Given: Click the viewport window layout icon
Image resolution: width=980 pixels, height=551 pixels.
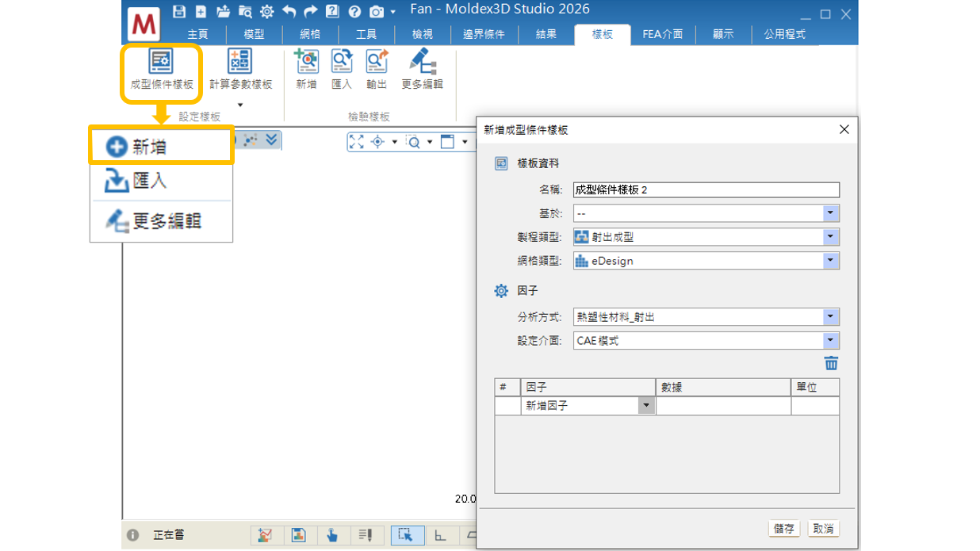Looking at the screenshot, I should click(x=447, y=142).
